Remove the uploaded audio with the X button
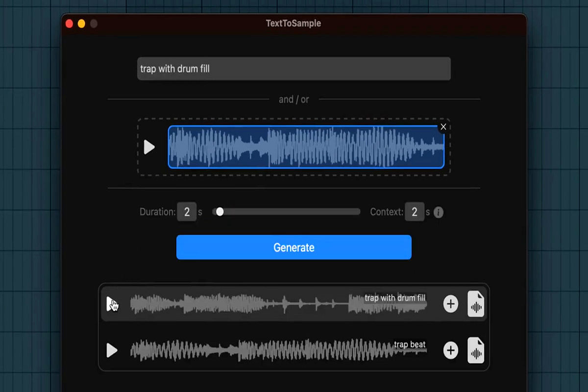The image size is (588, 392). [x=443, y=127]
